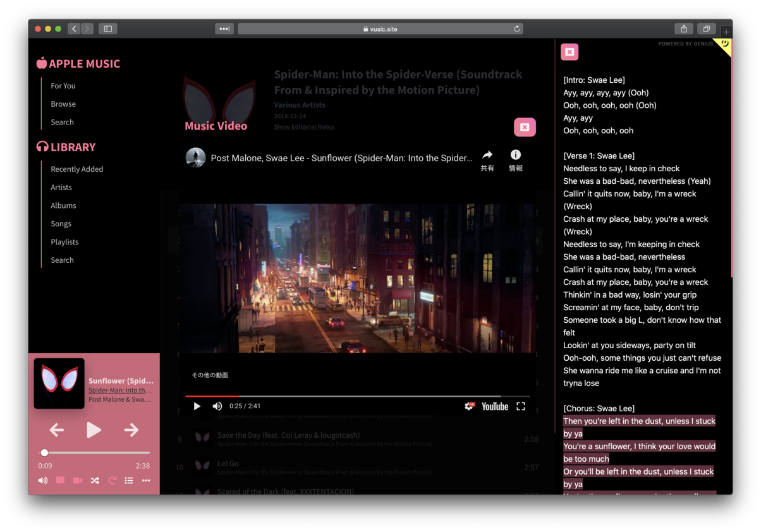Close the lyrics panel
Image resolution: width=761 pixels, height=532 pixels.
pos(569,52)
